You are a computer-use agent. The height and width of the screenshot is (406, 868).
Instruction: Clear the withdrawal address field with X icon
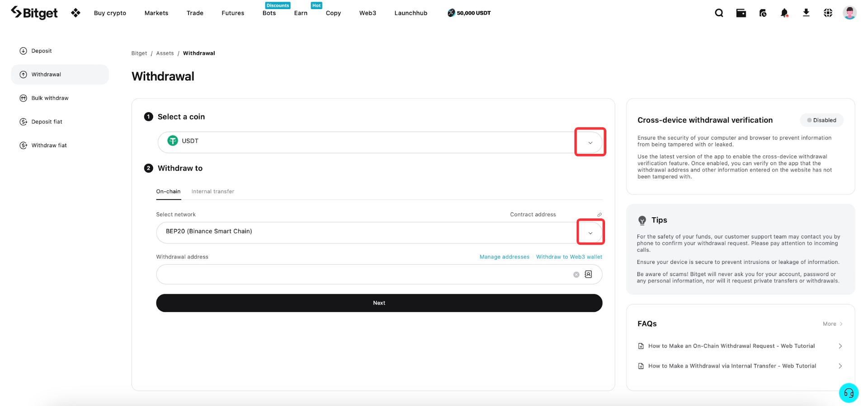[576, 275]
